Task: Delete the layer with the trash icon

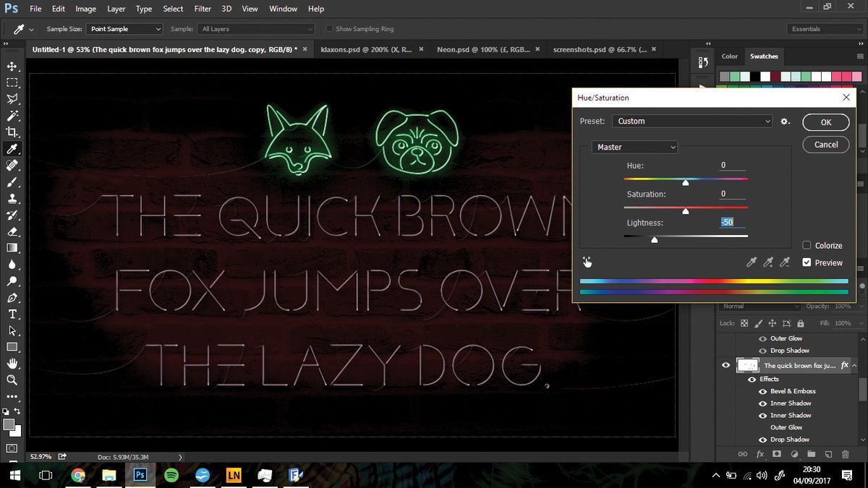Action: click(845, 454)
